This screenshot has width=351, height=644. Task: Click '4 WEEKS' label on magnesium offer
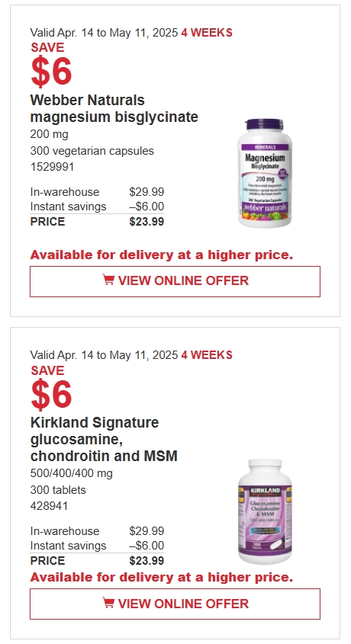(207, 33)
